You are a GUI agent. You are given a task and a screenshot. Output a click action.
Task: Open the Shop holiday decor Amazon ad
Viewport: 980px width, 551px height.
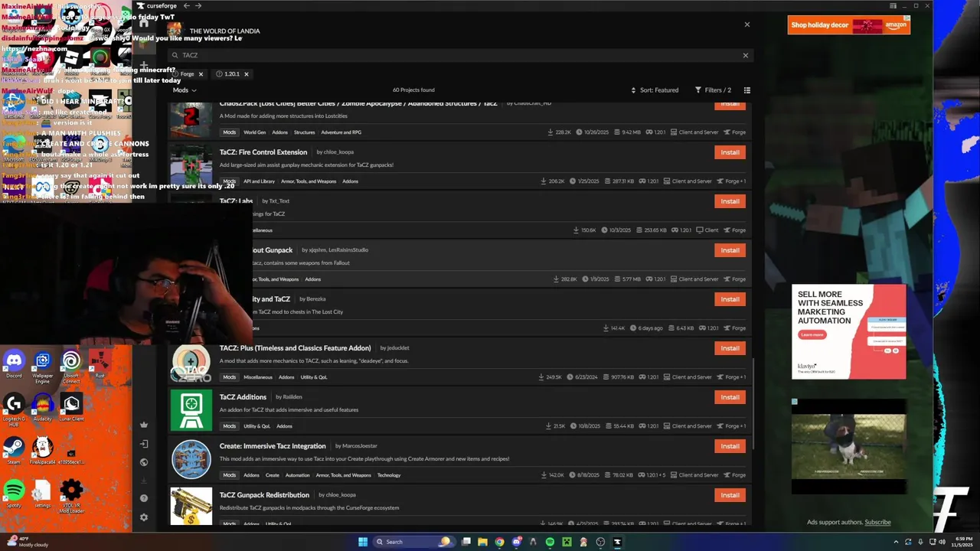point(848,25)
